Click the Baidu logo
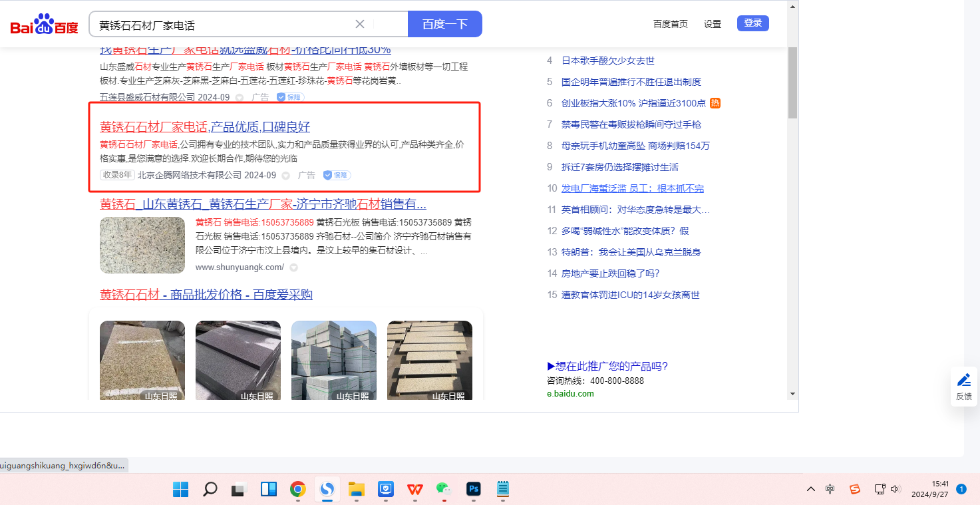980x505 pixels. point(44,25)
